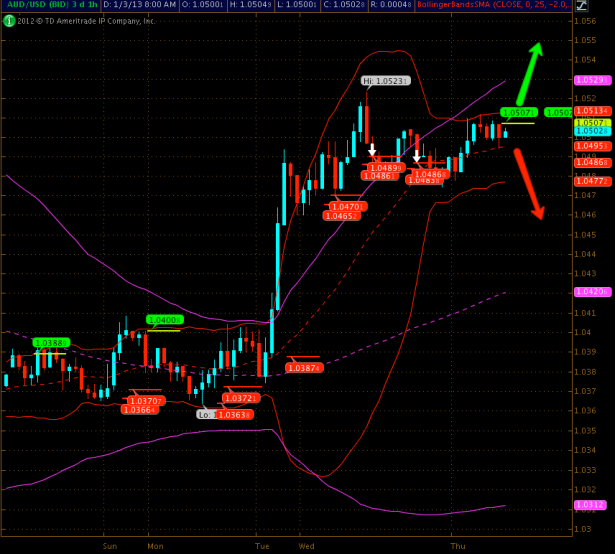Click the Wed label on time axis

pyautogui.click(x=306, y=546)
